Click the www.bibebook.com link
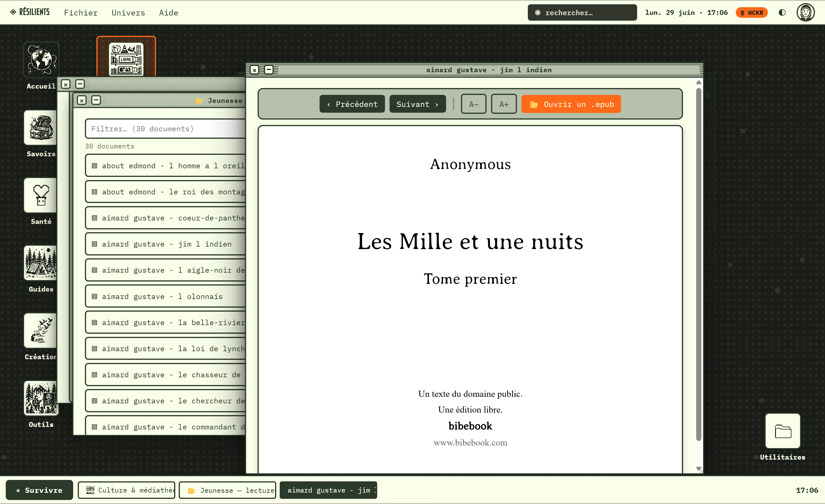 470,442
